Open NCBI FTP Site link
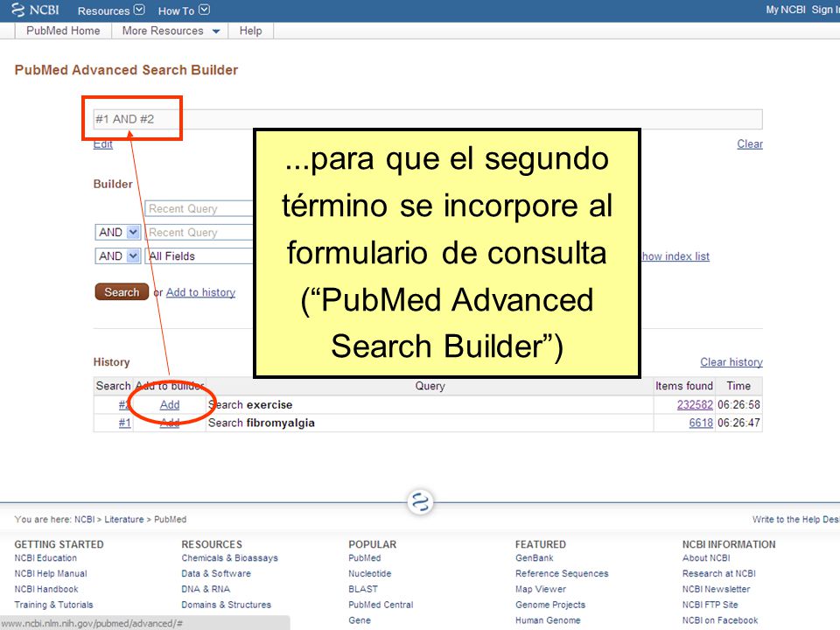This screenshot has width=840, height=630. pyautogui.click(x=710, y=605)
